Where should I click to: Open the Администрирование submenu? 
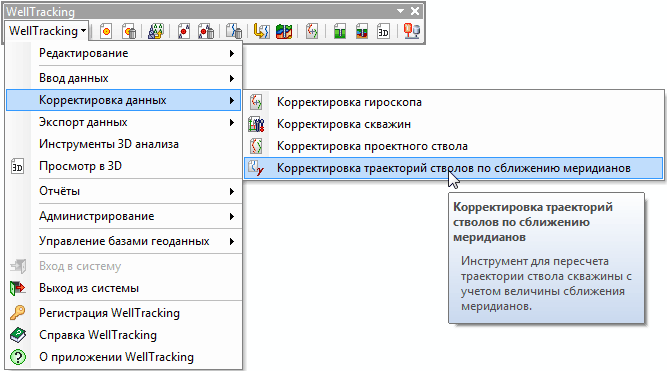click(124, 216)
